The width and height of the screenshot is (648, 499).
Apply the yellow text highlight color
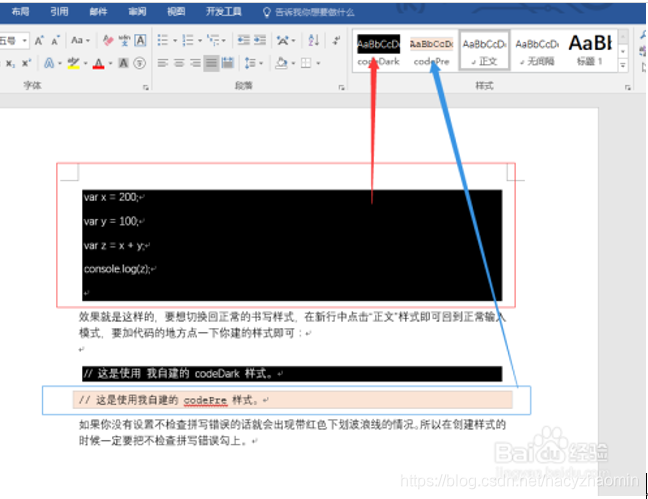74,63
